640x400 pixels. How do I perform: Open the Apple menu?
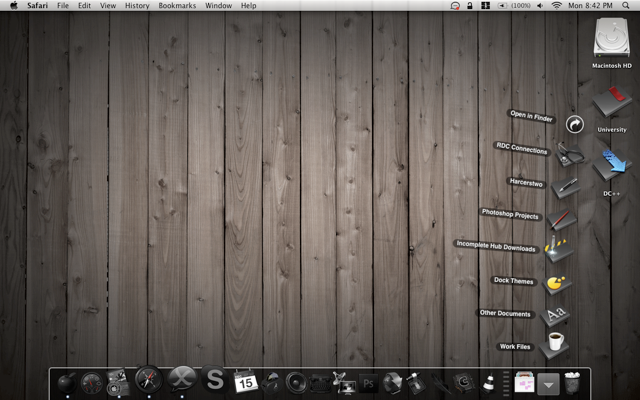[13, 6]
